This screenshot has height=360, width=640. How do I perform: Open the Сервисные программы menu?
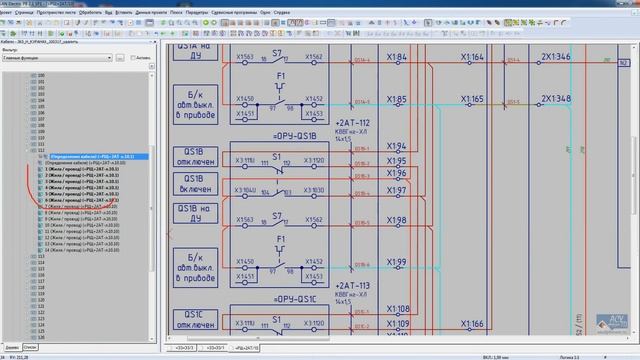(x=234, y=13)
